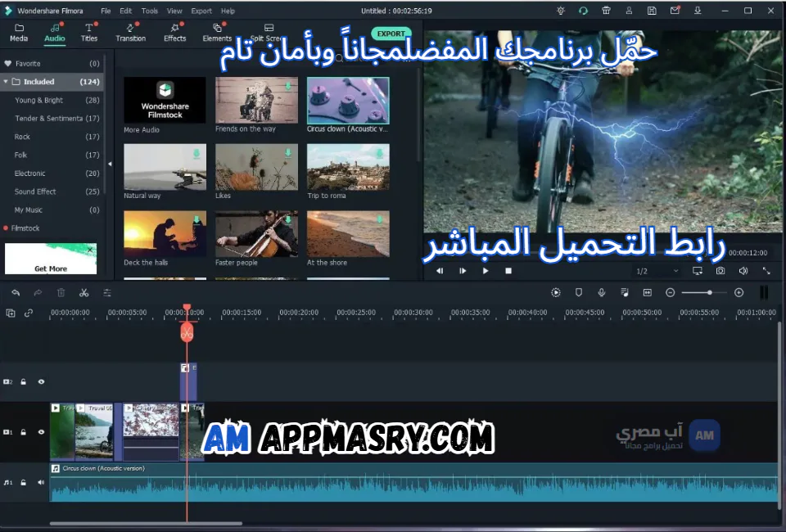This screenshot has width=786, height=532.
Task: Click the frame-advance play button
Action: coord(463,271)
